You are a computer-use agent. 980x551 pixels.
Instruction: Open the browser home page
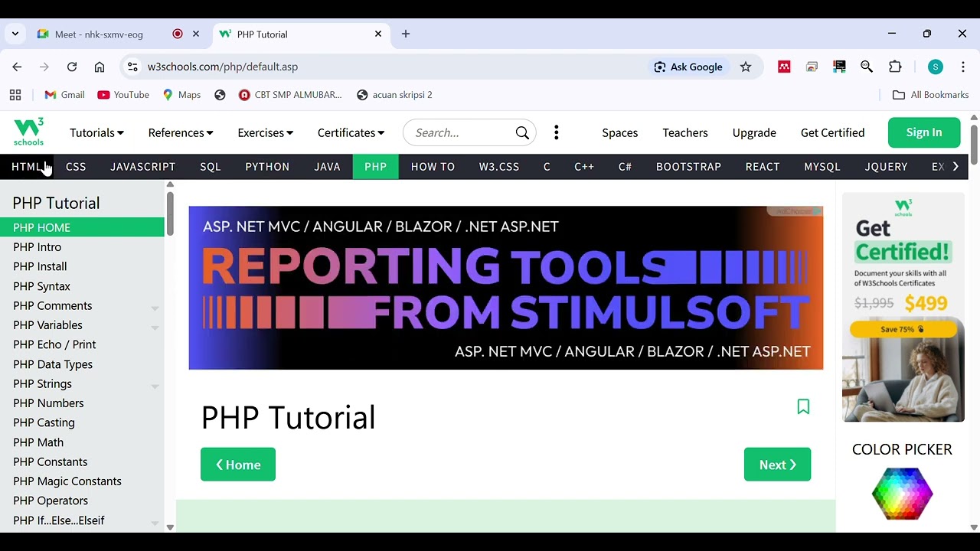point(100,67)
